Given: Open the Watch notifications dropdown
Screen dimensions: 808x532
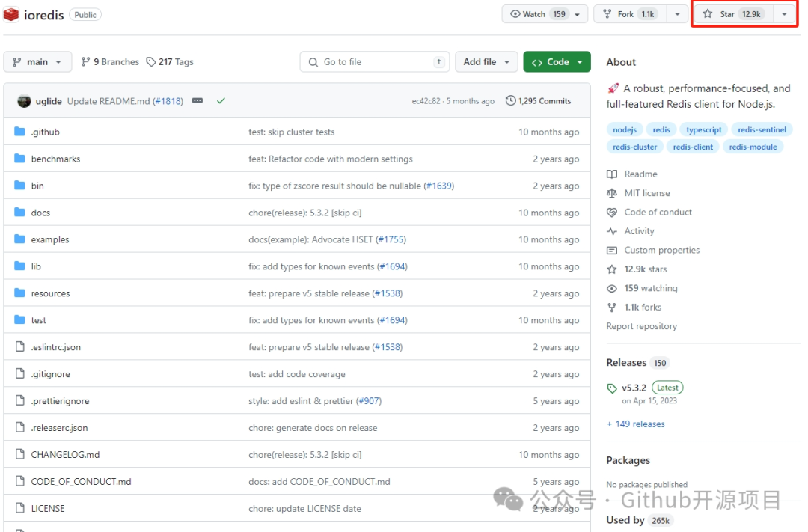Looking at the screenshot, I should [x=545, y=14].
